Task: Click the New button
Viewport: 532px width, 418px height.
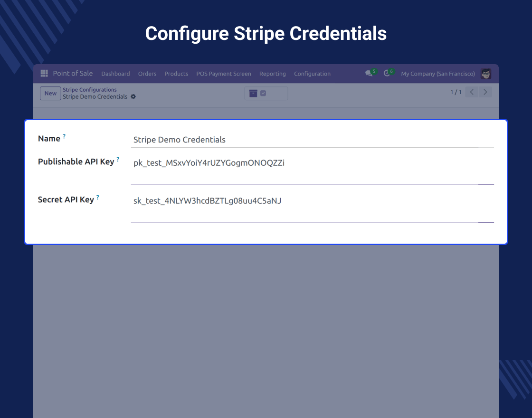Action: pos(50,93)
